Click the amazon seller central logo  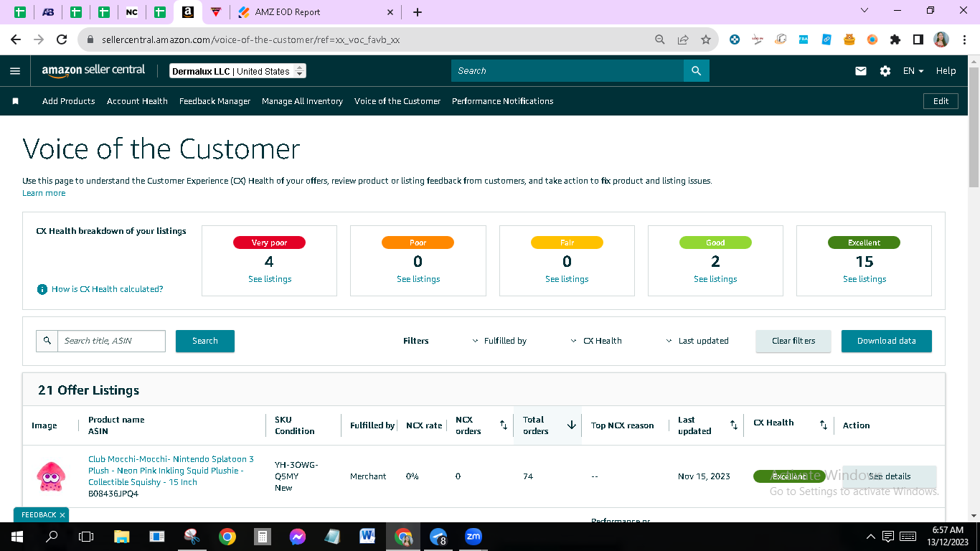tap(93, 70)
